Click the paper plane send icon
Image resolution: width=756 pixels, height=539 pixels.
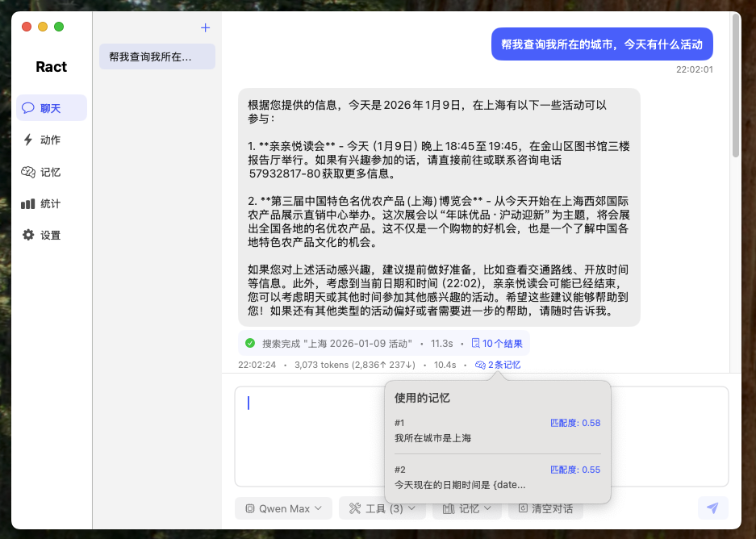point(712,508)
